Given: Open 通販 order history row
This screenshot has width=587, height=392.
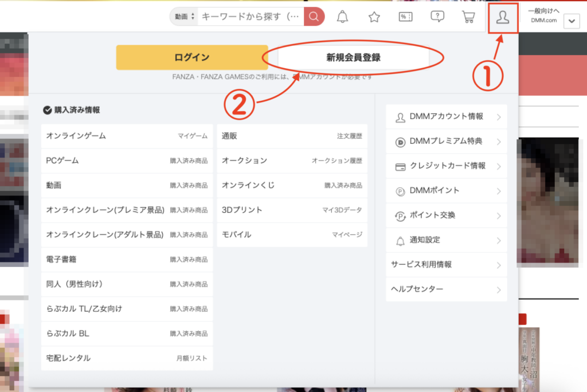Looking at the screenshot, I should [292, 136].
